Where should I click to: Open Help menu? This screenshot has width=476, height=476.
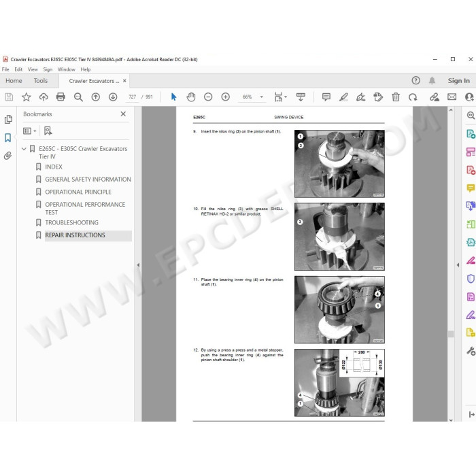pyautogui.click(x=86, y=69)
